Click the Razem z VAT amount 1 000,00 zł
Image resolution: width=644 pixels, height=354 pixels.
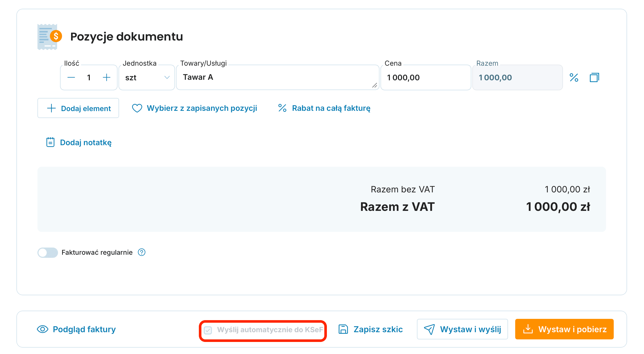[x=558, y=207]
